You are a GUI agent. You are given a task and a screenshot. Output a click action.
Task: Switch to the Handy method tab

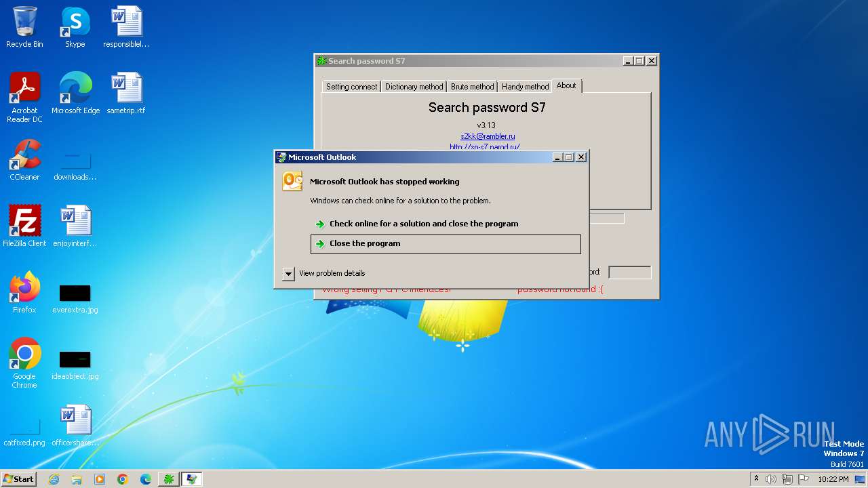(x=525, y=87)
